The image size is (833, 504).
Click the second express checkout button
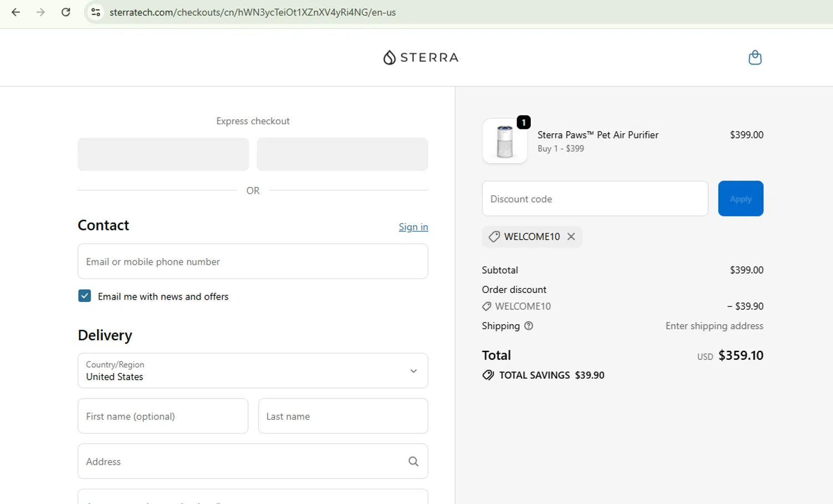tap(342, 154)
